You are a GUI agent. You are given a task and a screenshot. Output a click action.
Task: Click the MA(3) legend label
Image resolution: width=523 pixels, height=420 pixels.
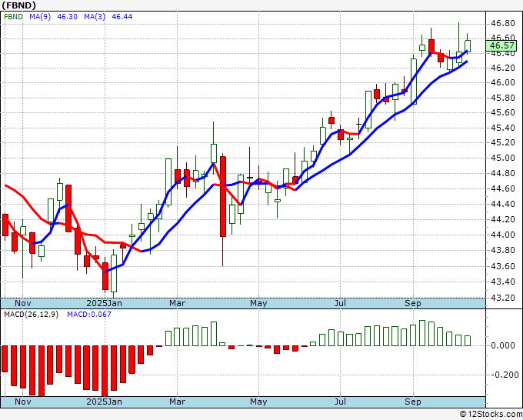[x=95, y=16]
